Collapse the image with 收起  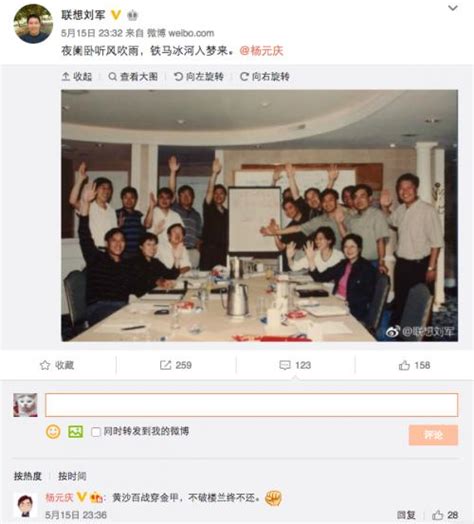point(77,77)
